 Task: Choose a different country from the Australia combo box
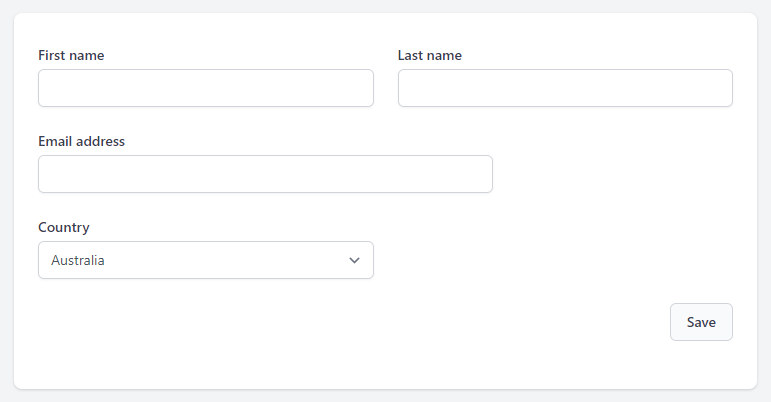coord(206,260)
